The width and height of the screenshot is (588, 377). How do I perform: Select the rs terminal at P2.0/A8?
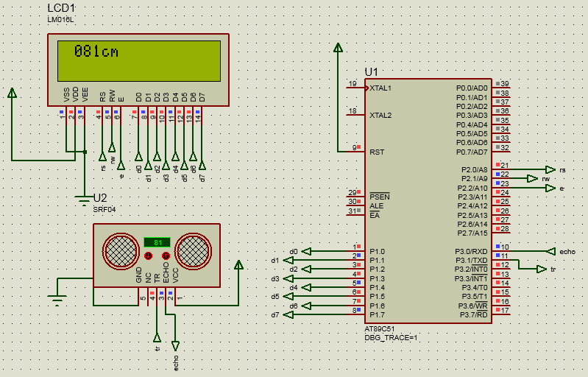(549, 169)
